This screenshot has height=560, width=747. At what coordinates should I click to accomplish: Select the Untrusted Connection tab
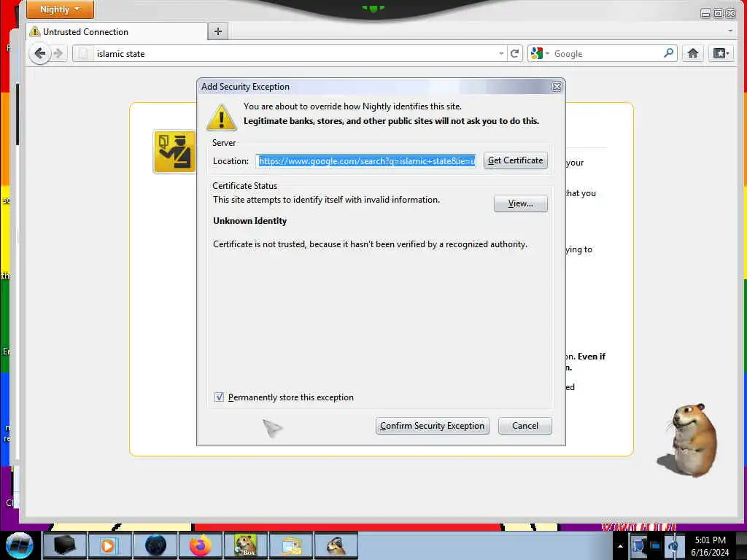(x=117, y=31)
